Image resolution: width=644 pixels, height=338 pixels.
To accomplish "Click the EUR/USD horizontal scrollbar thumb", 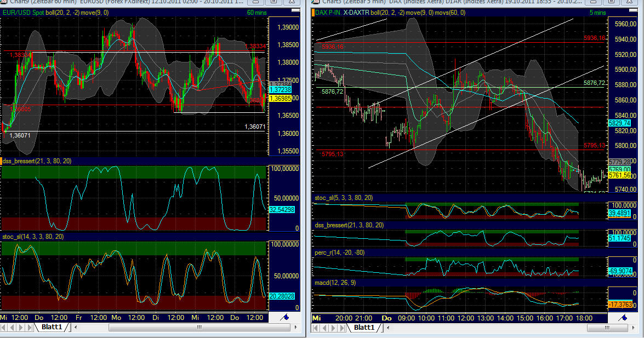I will (x=200, y=328).
